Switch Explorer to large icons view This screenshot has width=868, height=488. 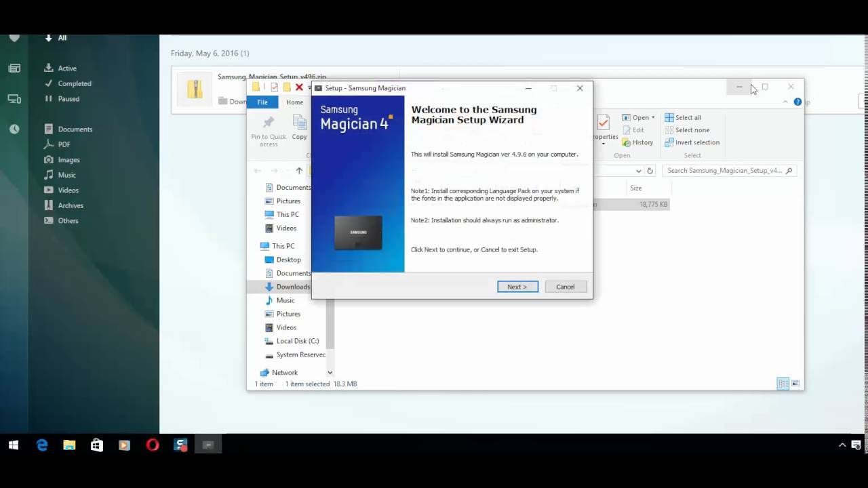[x=796, y=384]
